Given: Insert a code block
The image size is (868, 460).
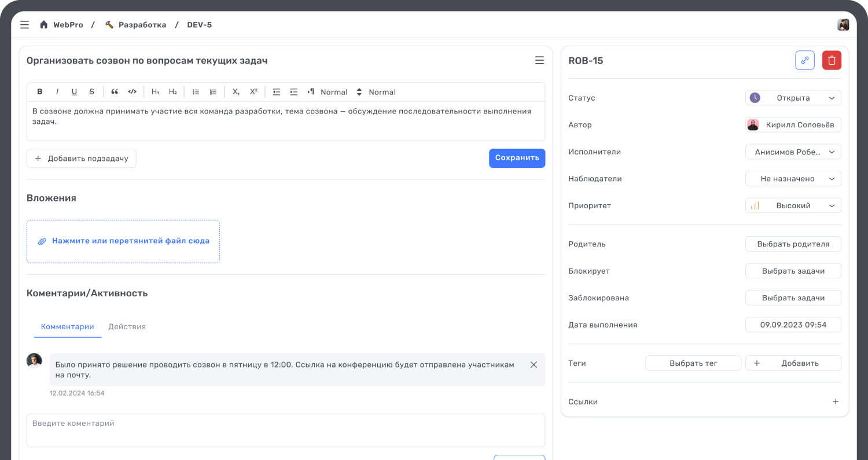Looking at the screenshot, I should click(132, 92).
